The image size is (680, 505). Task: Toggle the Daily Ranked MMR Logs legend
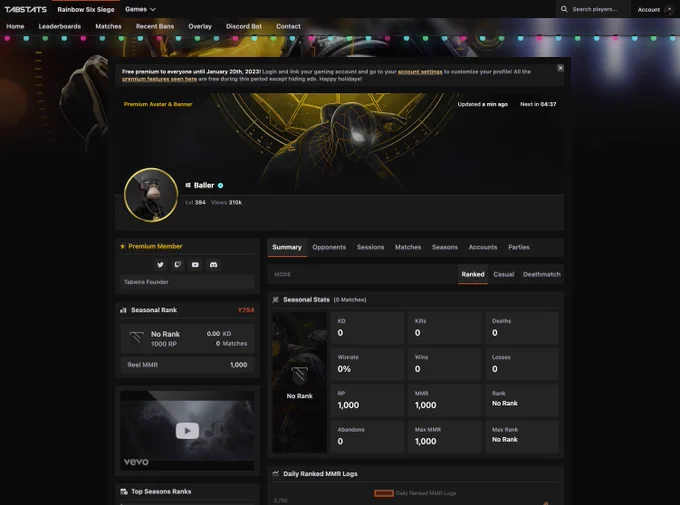tap(415, 493)
